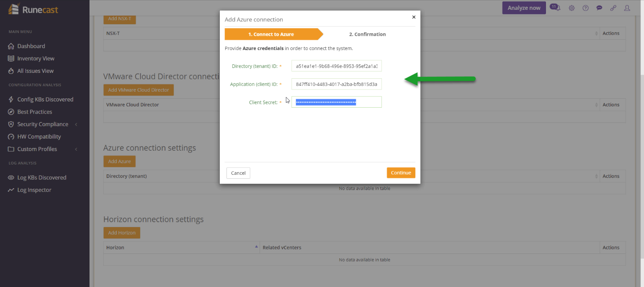Click the Best Practices compass icon
The height and width of the screenshot is (287, 644).
(11, 112)
